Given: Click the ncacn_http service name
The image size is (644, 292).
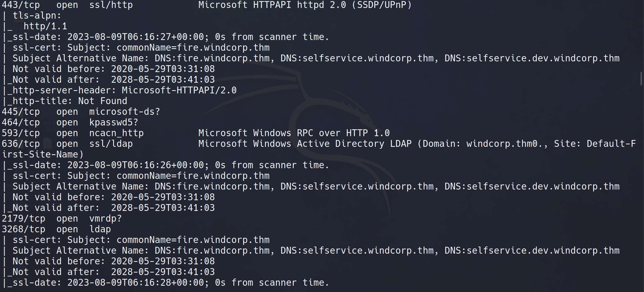Looking at the screenshot, I should [116, 133].
